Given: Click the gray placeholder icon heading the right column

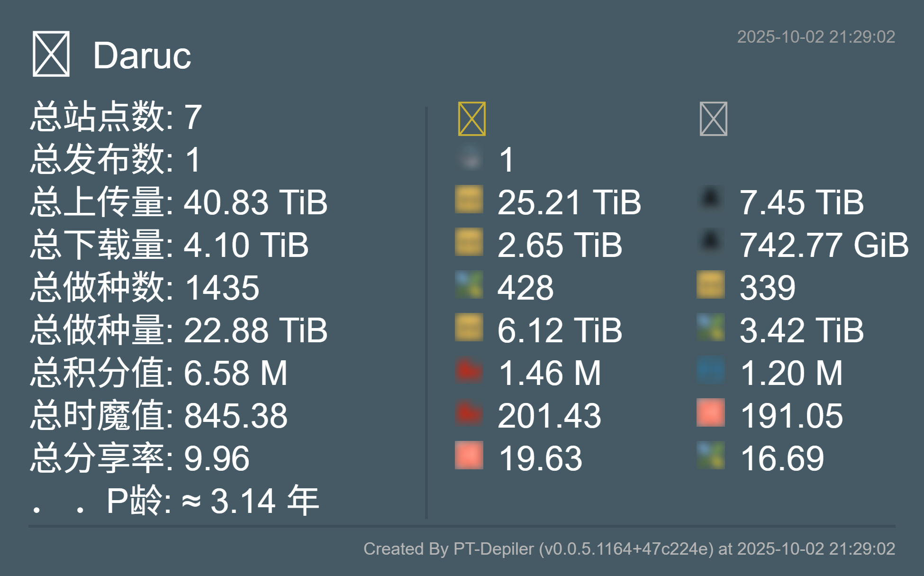Looking at the screenshot, I should 714,119.
